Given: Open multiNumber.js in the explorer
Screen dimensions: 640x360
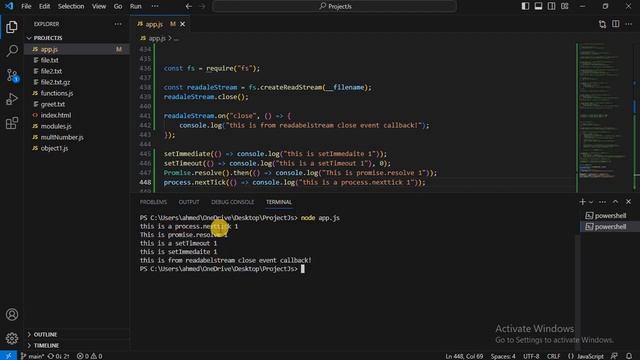Looking at the screenshot, I should [77, 137].
